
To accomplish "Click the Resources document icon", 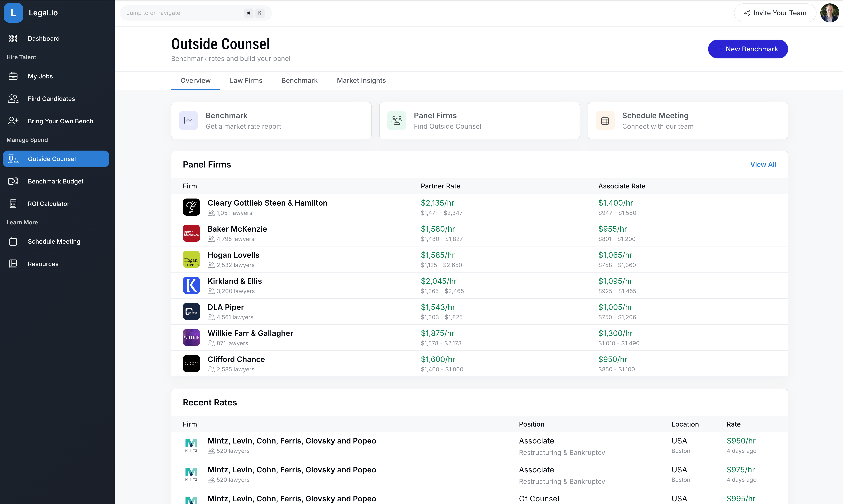I will click(x=13, y=264).
